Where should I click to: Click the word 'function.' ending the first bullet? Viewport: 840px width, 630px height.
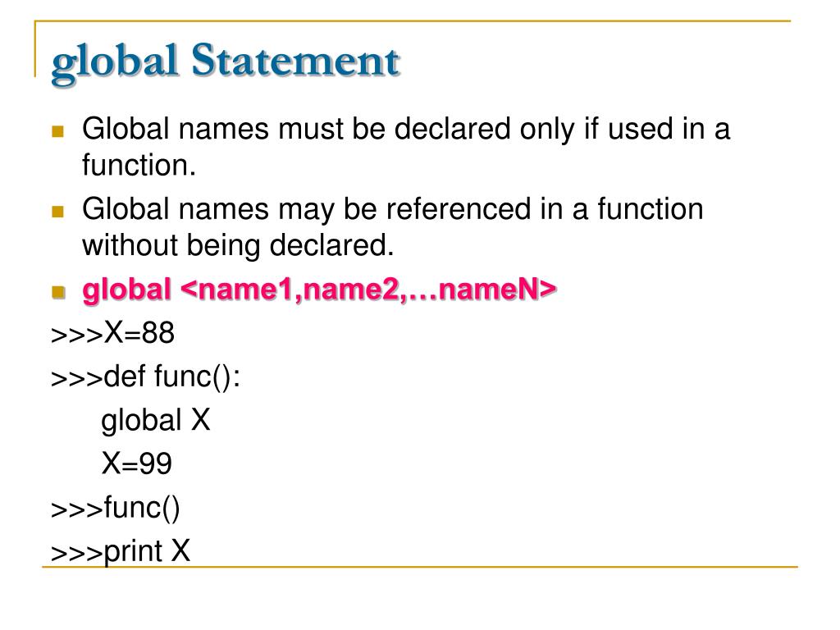[x=139, y=165]
